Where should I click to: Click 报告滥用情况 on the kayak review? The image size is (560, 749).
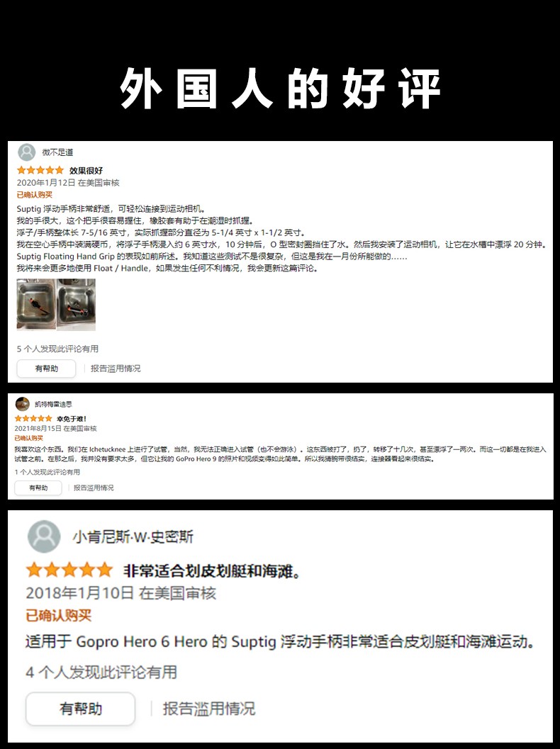tap(209, 709)
